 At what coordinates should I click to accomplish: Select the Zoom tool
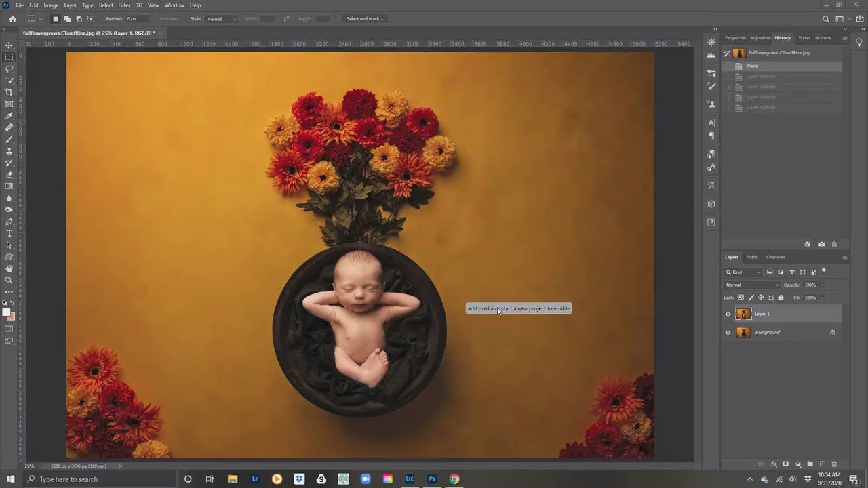click(9, 280)
